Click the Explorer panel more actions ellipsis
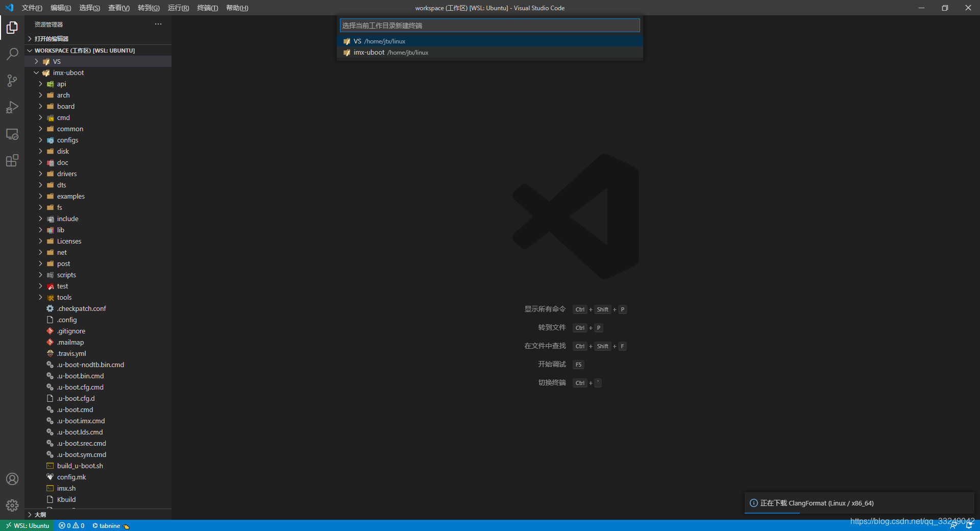 pos(158,24)
